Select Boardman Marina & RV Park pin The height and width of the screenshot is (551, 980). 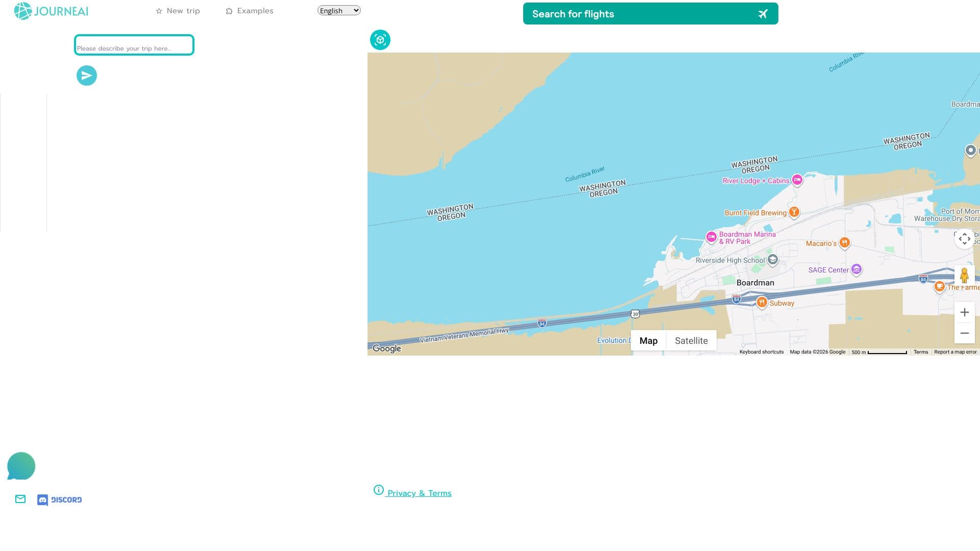[711, 237]
